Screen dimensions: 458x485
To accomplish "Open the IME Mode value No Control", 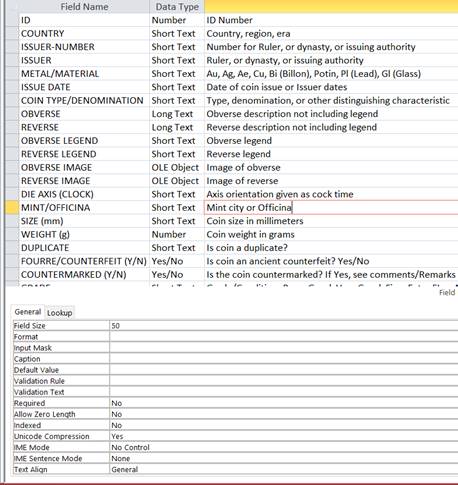I will tap(283, 447).
